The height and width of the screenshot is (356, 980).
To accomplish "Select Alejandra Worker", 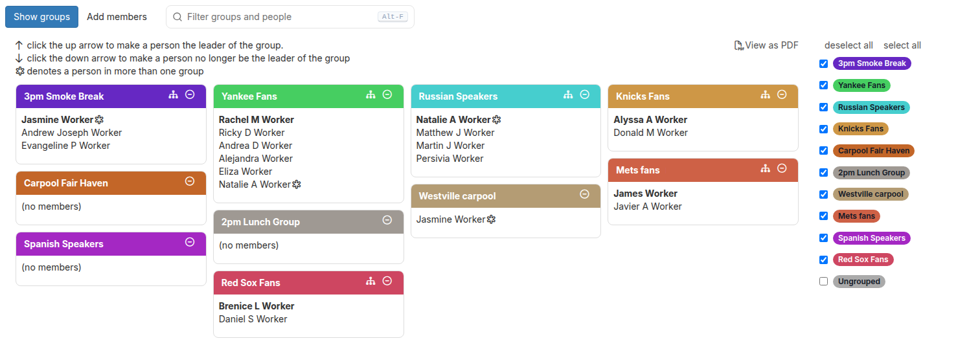I will 256,159.
